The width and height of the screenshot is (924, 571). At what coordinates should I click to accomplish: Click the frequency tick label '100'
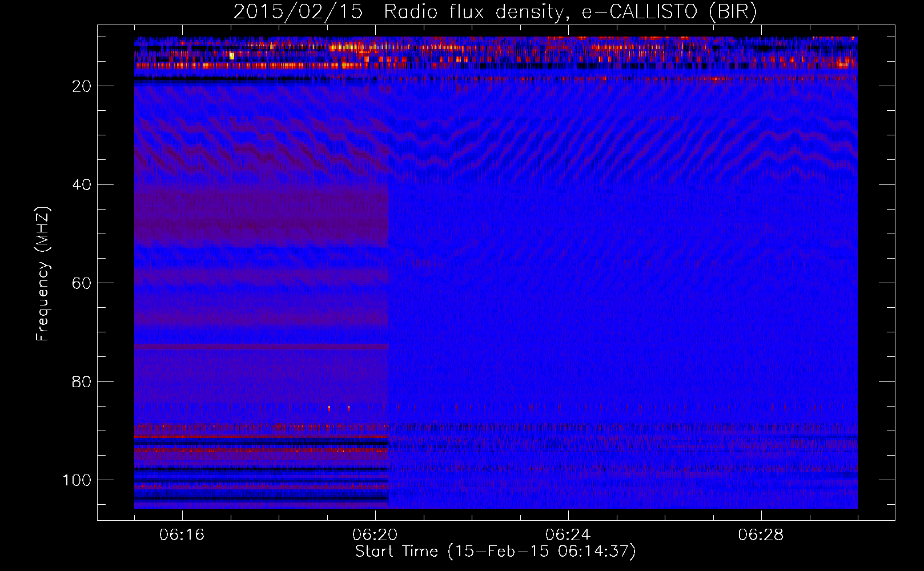tap(77, 480)
